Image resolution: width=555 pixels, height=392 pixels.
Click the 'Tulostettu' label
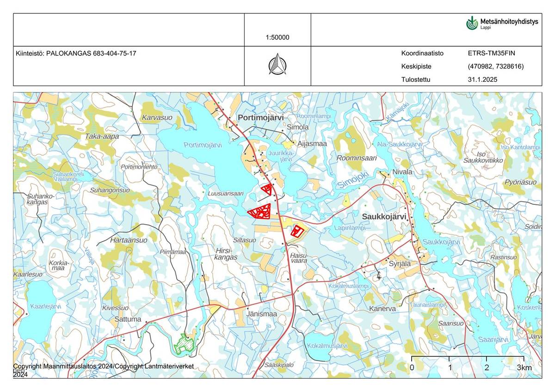416,80
